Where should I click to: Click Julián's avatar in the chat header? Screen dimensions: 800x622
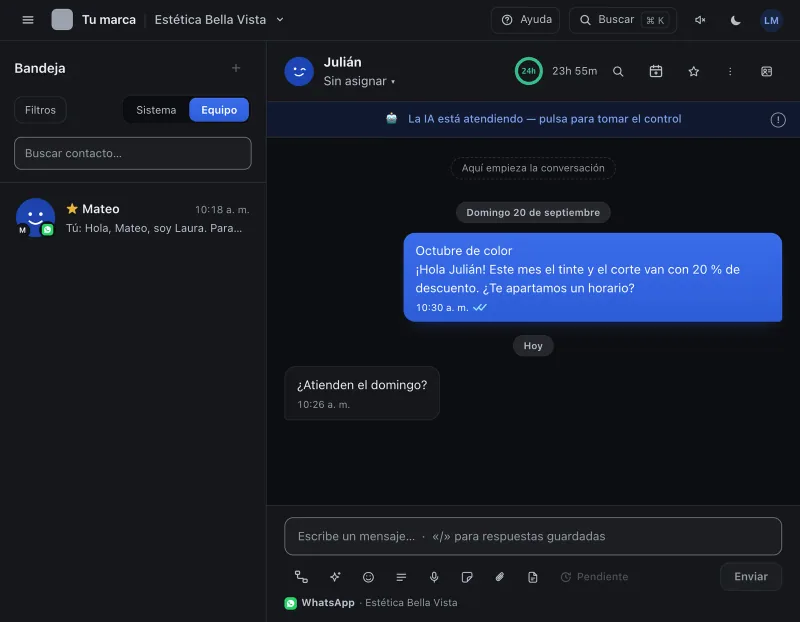pos(299,71)
